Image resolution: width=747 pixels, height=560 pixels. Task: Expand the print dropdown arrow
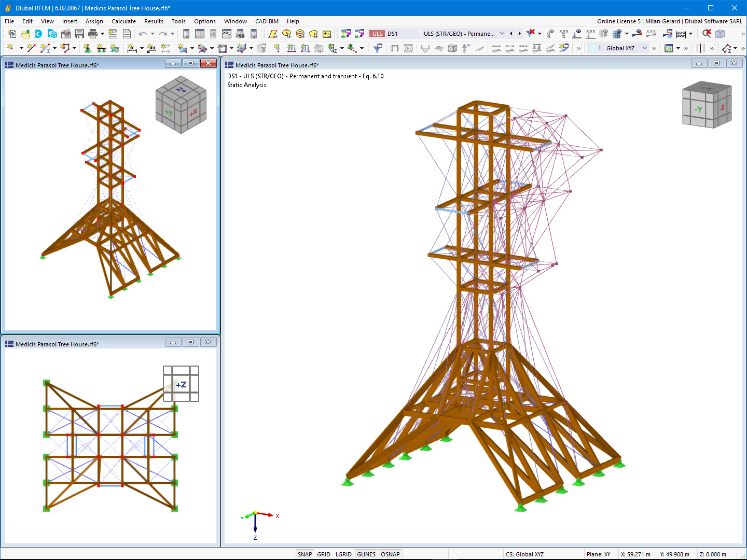[x=102, y=33]
